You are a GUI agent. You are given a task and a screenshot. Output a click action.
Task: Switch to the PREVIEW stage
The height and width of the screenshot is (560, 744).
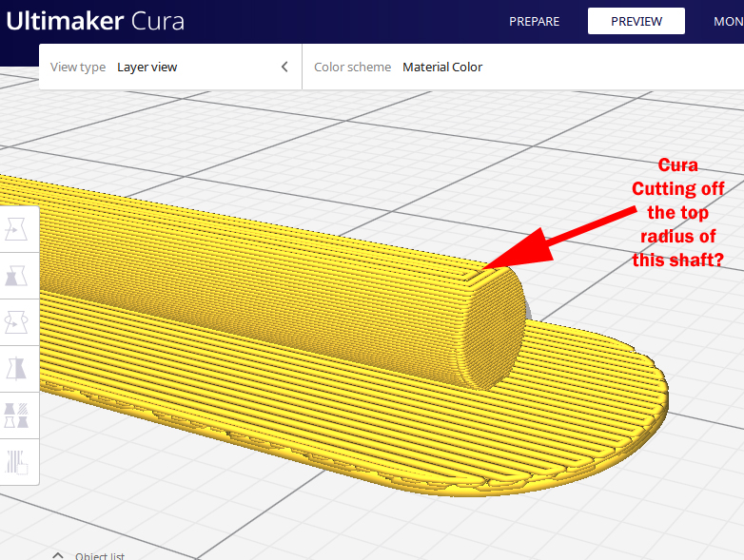[636, 21]
